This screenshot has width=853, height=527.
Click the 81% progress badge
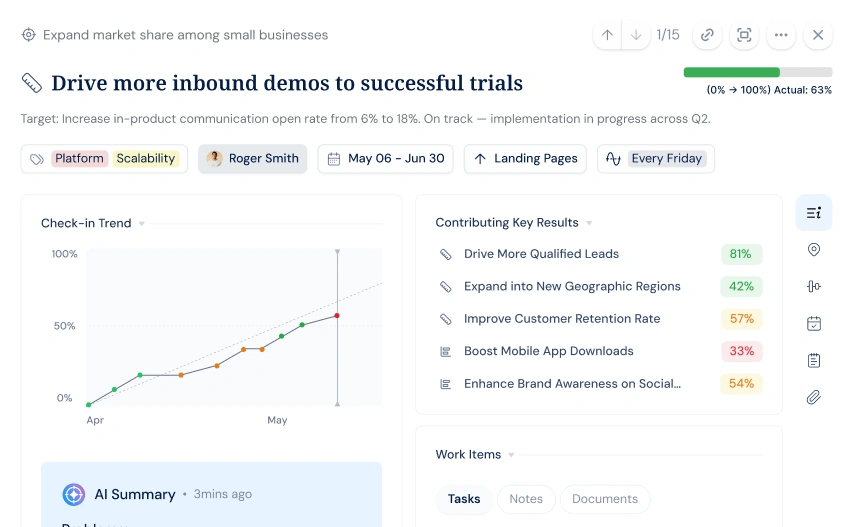tap(741, 254)
